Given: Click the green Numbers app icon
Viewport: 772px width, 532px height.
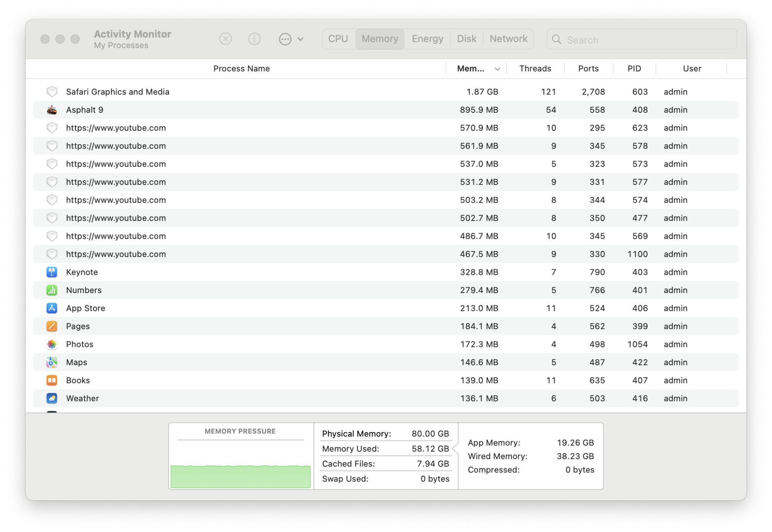Looking at the screenshot, I should coord(52,290).
